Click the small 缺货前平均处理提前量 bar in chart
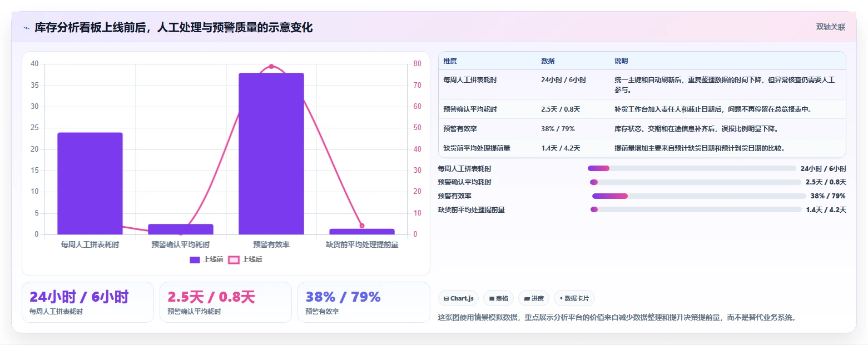The width and height of the screenshot is (868, 345). coord(362,232)
